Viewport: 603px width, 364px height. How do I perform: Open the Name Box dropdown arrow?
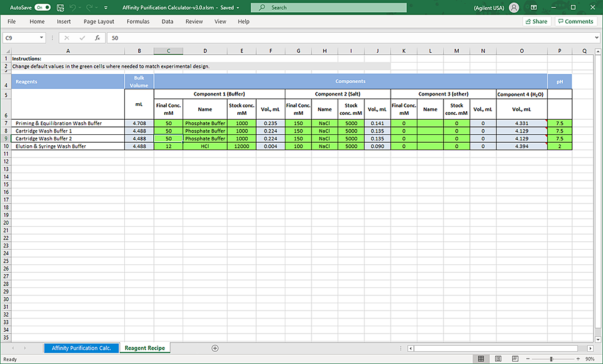coord(41,38)
